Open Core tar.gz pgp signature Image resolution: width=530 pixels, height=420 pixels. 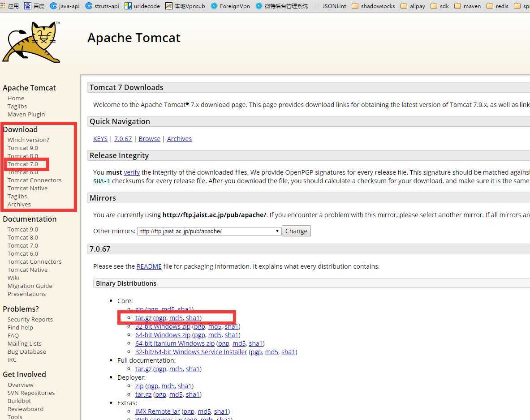[160, 318]
